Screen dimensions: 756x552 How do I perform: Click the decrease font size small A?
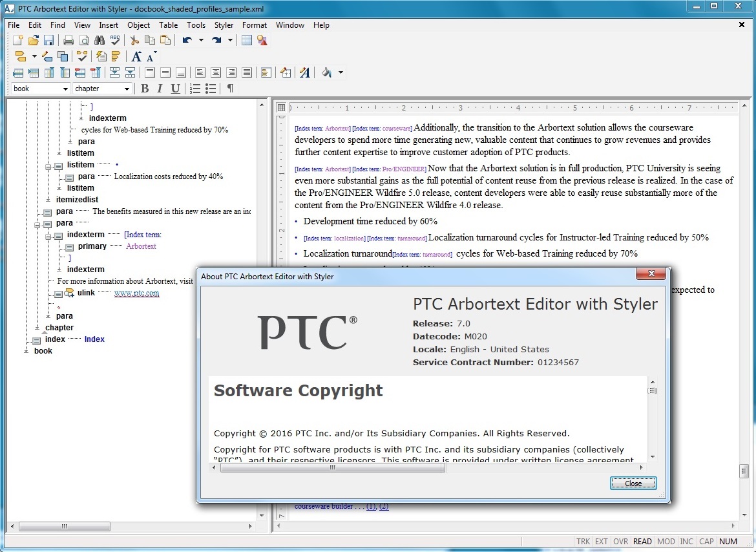[151, 56]
